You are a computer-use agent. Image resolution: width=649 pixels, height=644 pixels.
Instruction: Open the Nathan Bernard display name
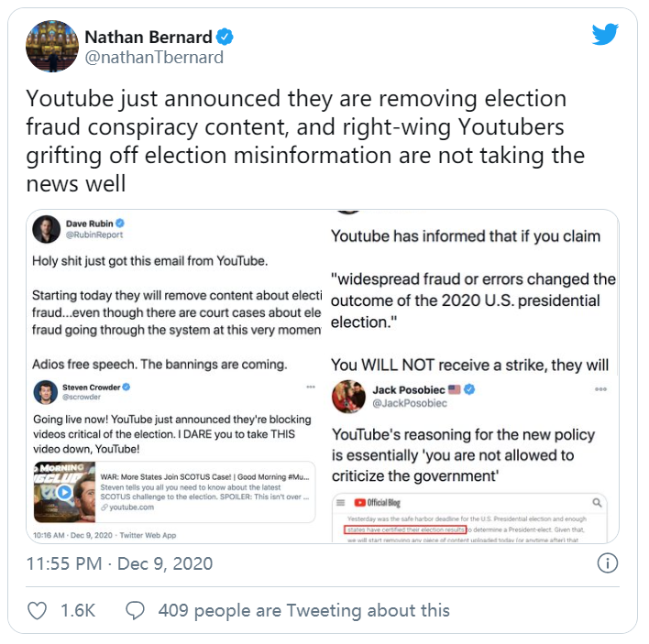(148, 37)
